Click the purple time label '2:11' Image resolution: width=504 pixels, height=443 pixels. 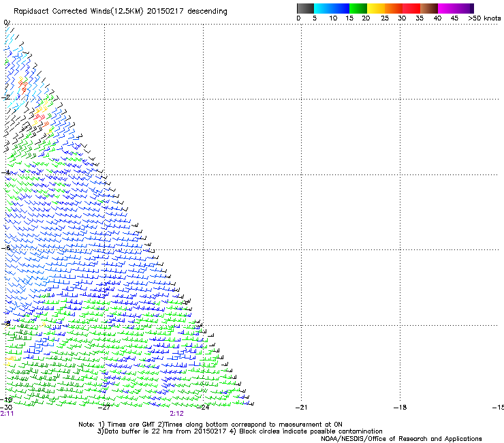[7, 414]
